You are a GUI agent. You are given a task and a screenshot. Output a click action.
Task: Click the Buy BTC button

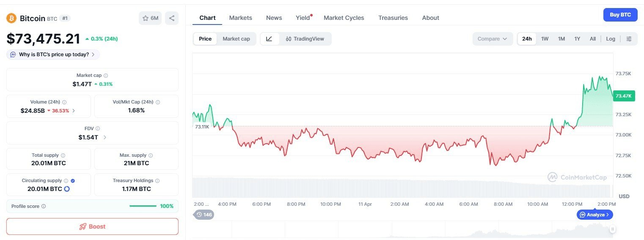pos(620,15)
